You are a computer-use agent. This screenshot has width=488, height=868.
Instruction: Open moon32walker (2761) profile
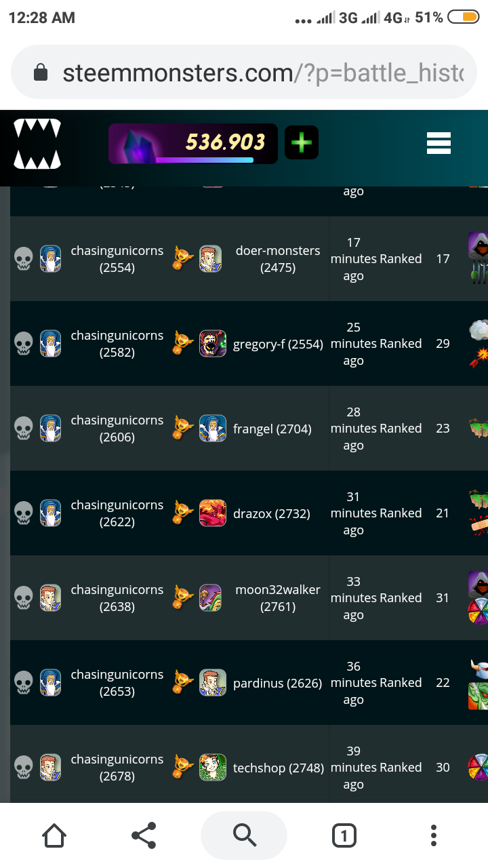pyautogui.click(x=278, y=598)
